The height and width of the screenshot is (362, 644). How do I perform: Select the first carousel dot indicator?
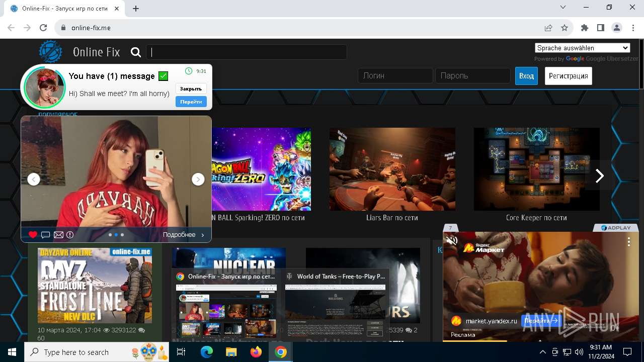click(x=110, y=235)
